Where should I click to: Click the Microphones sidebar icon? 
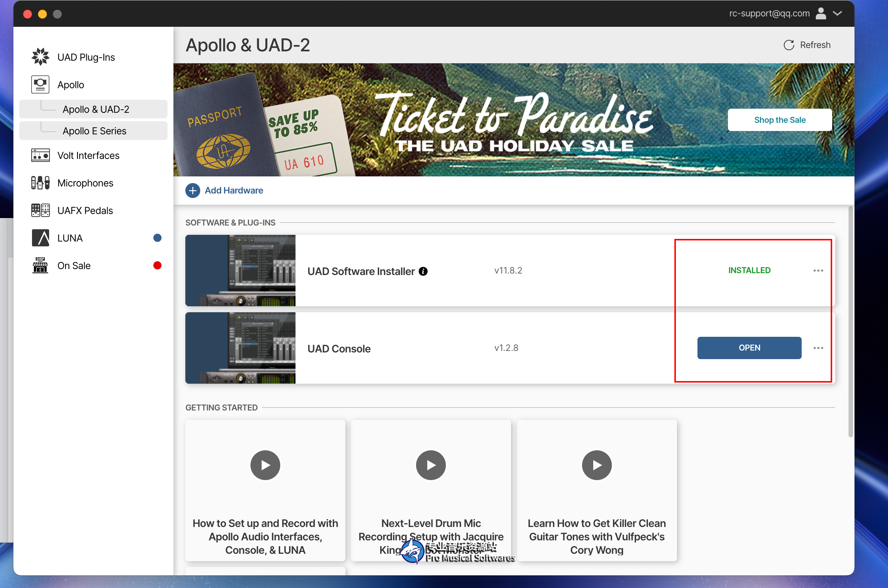[40, 183]
